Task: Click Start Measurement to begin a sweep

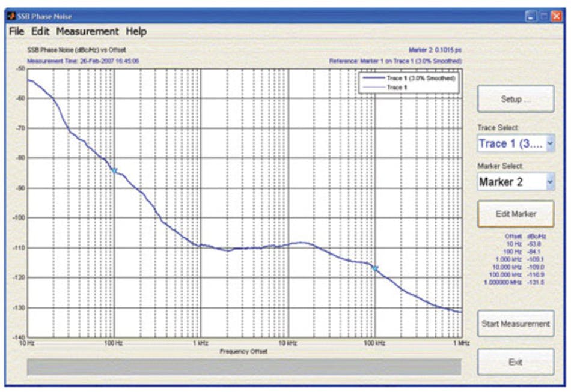Action: (x=515, y=323)
